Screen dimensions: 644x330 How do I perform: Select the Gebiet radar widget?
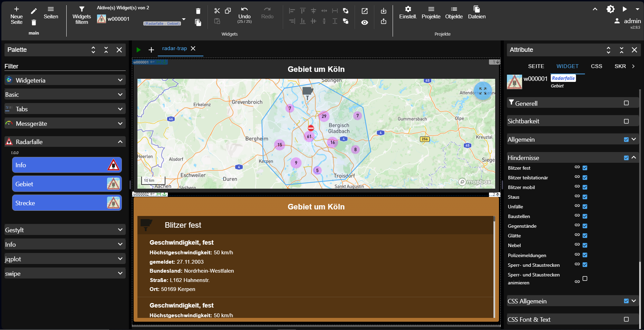tap(67, 184)
